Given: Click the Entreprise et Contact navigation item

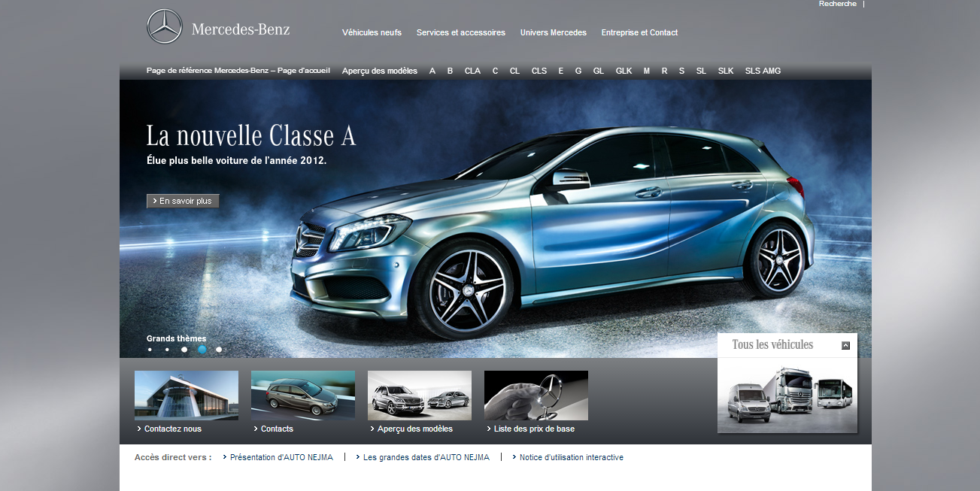Looking at the screenshot, I should tap(639, 32).
